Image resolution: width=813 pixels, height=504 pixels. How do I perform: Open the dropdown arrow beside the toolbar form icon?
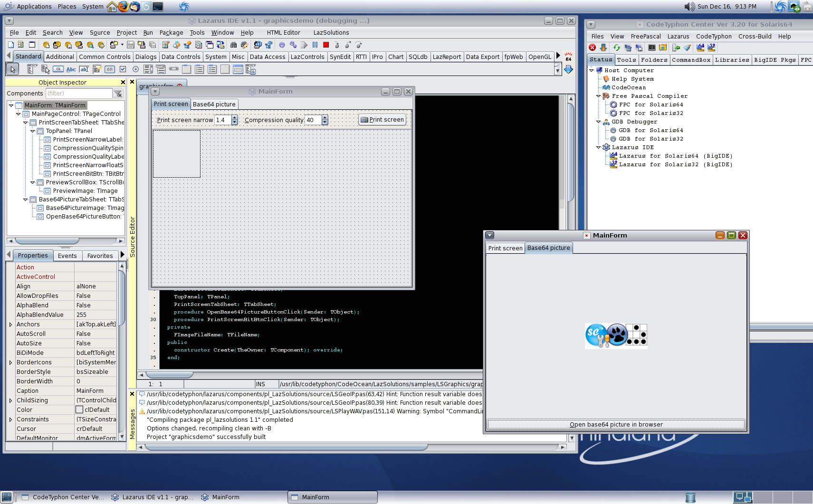click(x=122, y=45)
